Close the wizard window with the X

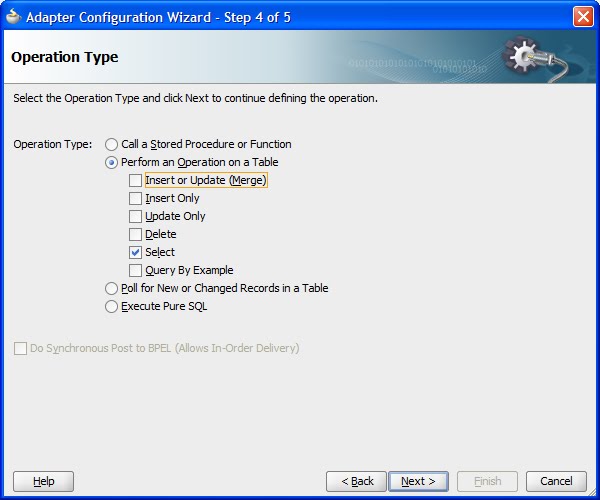click(x=583, y=17)
